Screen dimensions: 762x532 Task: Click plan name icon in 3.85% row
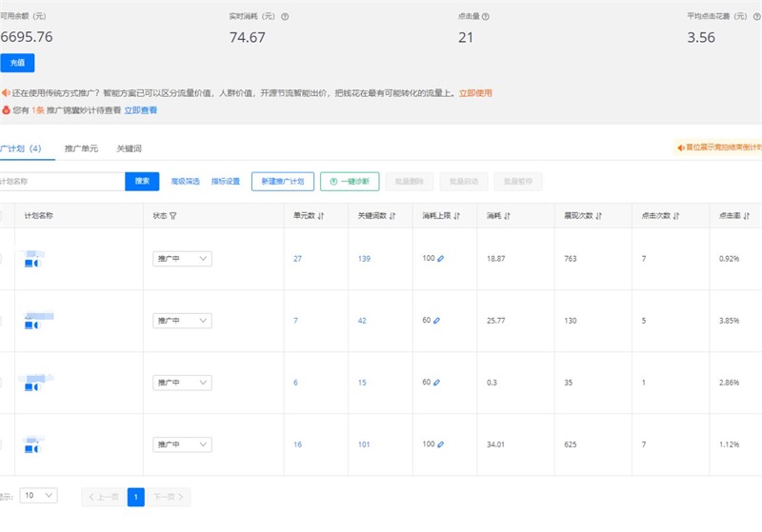pos(33,325)
